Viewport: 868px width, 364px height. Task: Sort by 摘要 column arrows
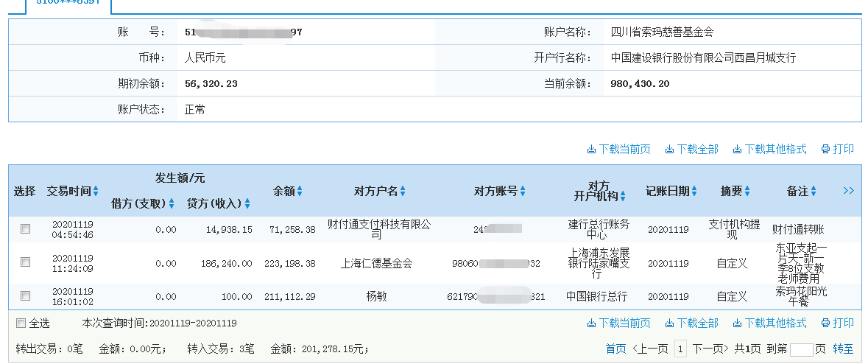point(747,191)
